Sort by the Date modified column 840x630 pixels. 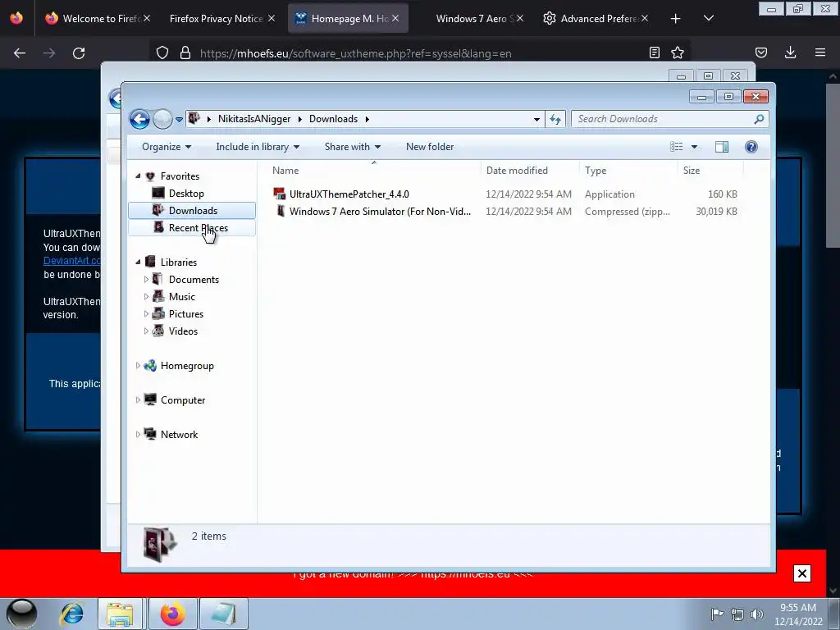[x=517, y=171]
